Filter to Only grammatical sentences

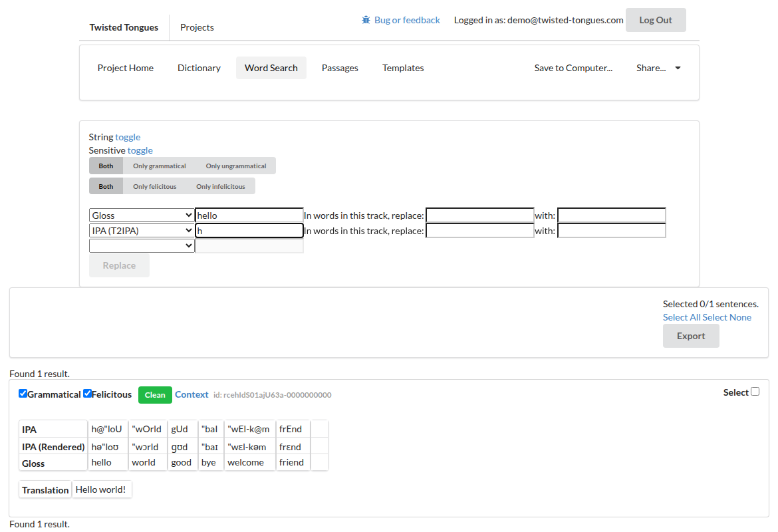(x=160, y=166)
